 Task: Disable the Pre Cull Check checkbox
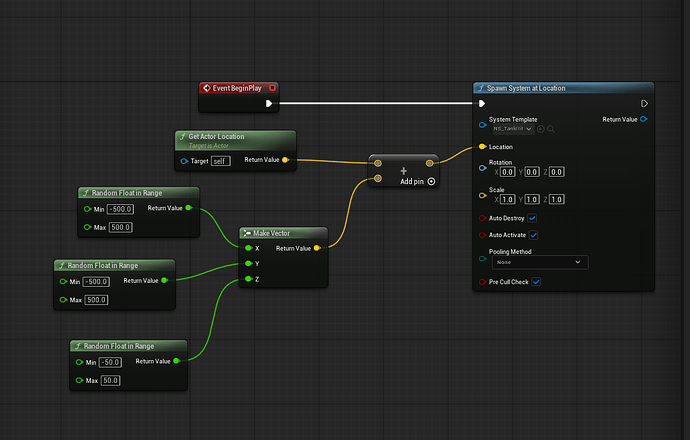(x=537, y=282)
